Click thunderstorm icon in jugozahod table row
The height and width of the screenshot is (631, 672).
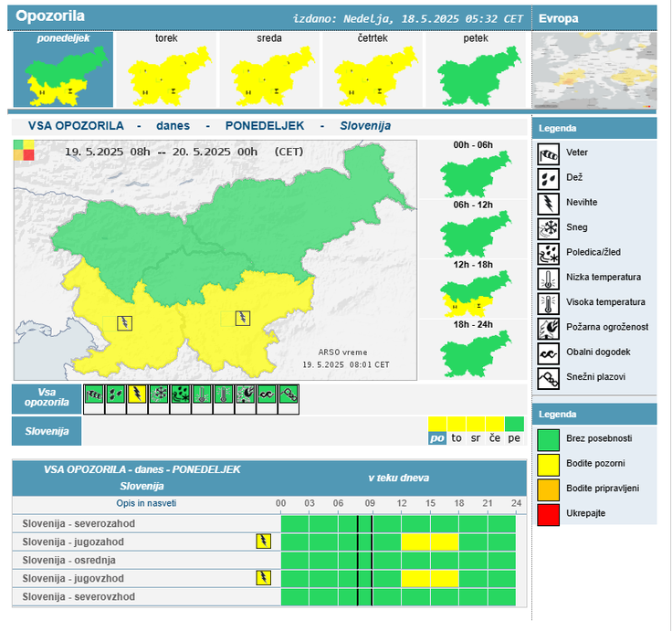tap(264, 542)
